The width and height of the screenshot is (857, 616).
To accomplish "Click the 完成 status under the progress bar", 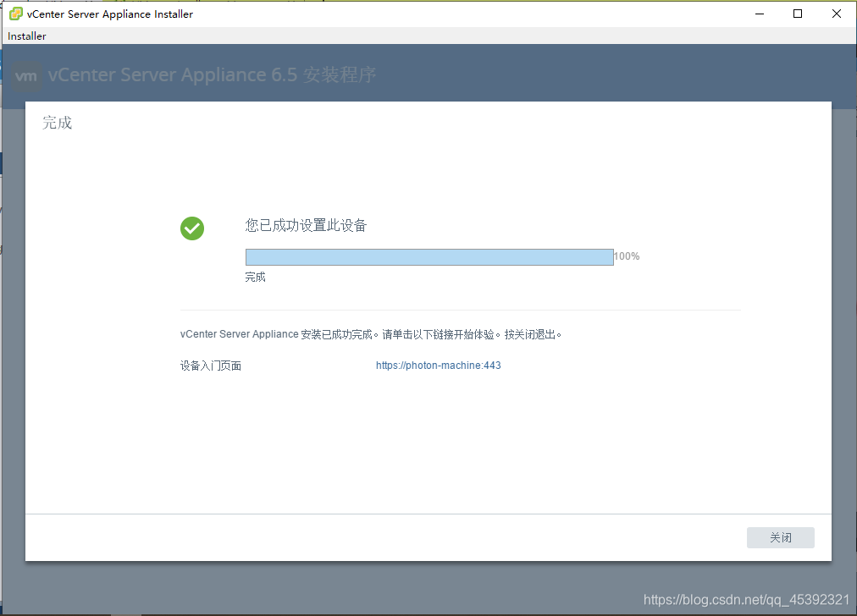I will 255,277.
